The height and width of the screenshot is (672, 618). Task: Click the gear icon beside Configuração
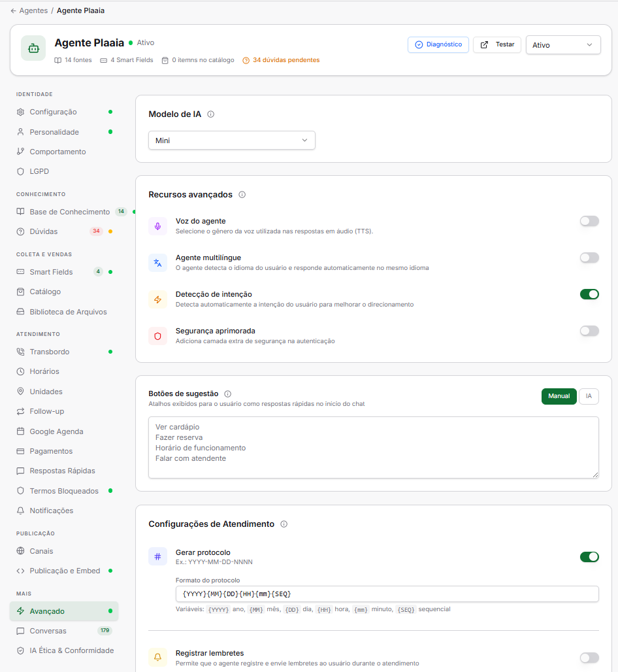pyautogui.click(x=20, y=112)
